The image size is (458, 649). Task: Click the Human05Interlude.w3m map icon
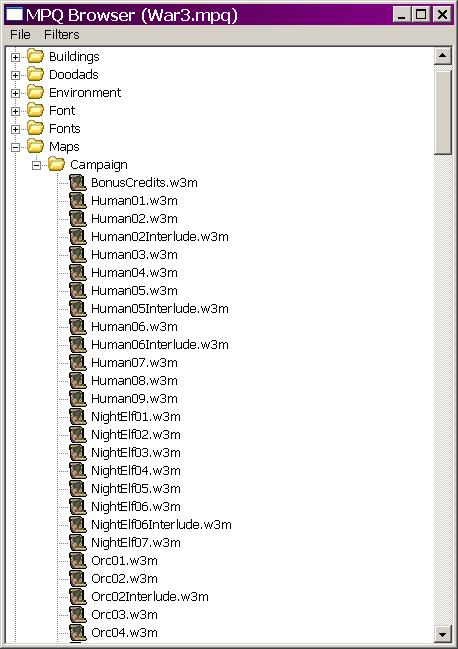click(x=78, y=309)
